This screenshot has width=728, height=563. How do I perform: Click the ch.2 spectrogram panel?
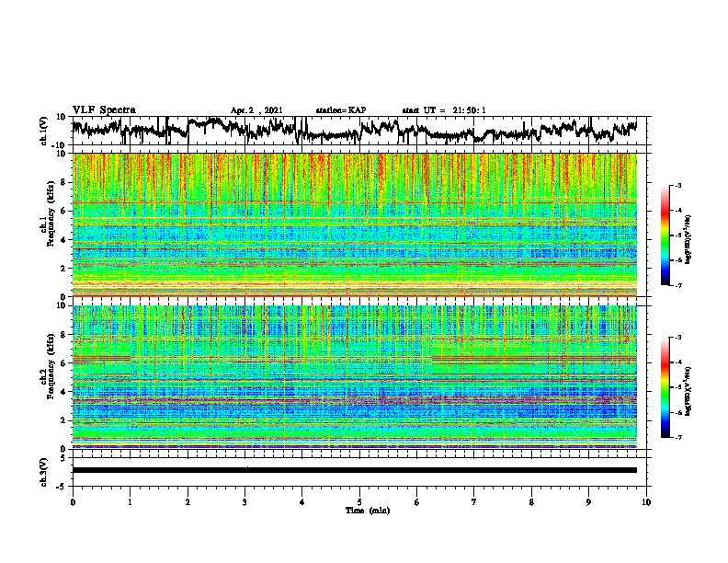[355, 377]
